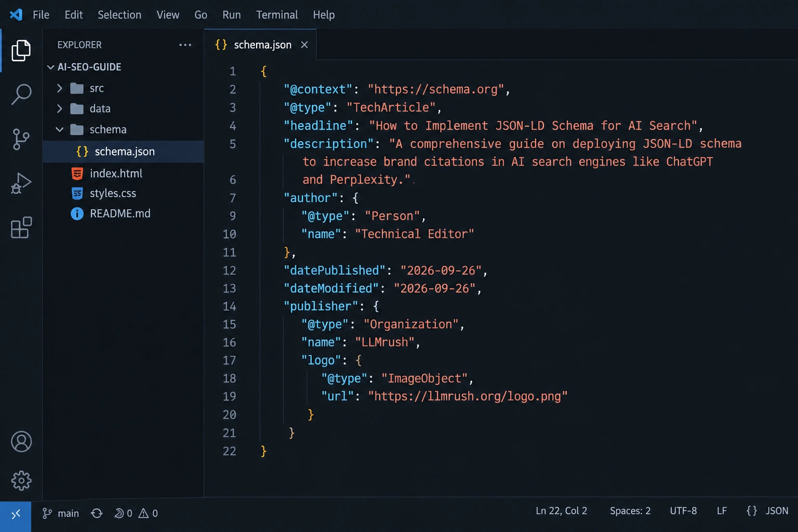Image resolution: width=798 pixels, height=532 pixels.
Task: Open the Edit menu
Action: coord(74,15)
